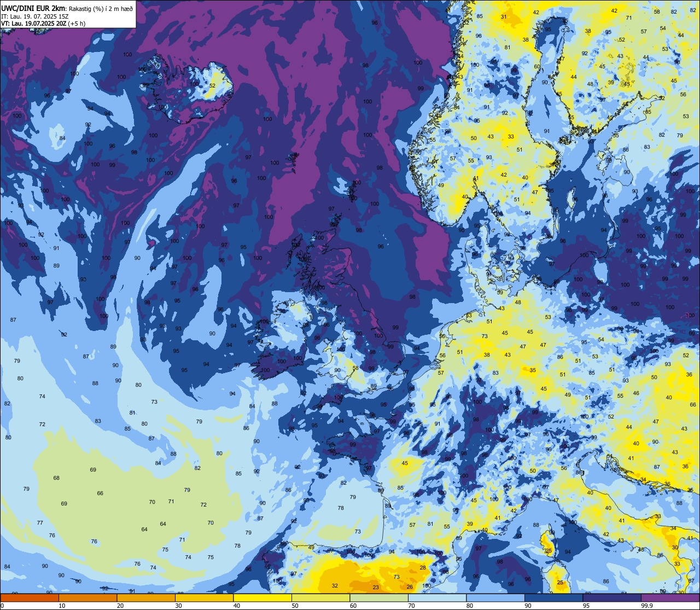Image resolution: width=700 pixels, height=610 pixels.
Task: Click the legend tick label 95
Action: [586, 606]
